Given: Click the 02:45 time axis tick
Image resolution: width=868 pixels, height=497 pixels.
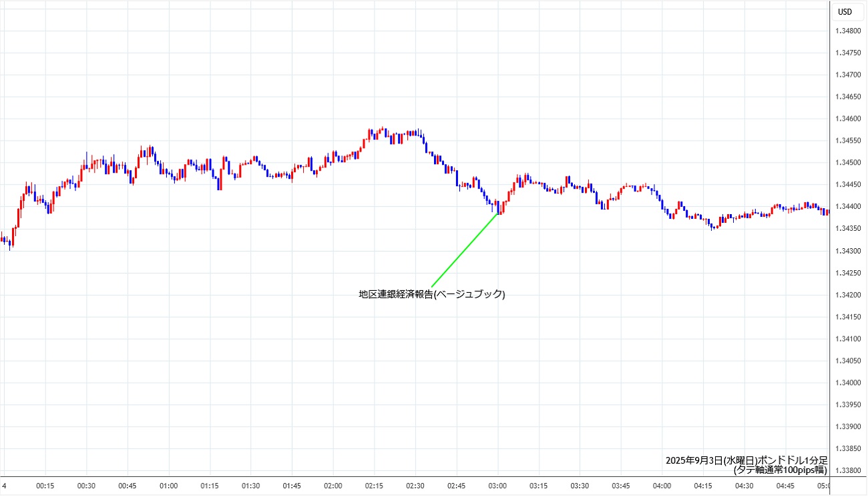Looking at the screenshot, I should pos(457,486).
